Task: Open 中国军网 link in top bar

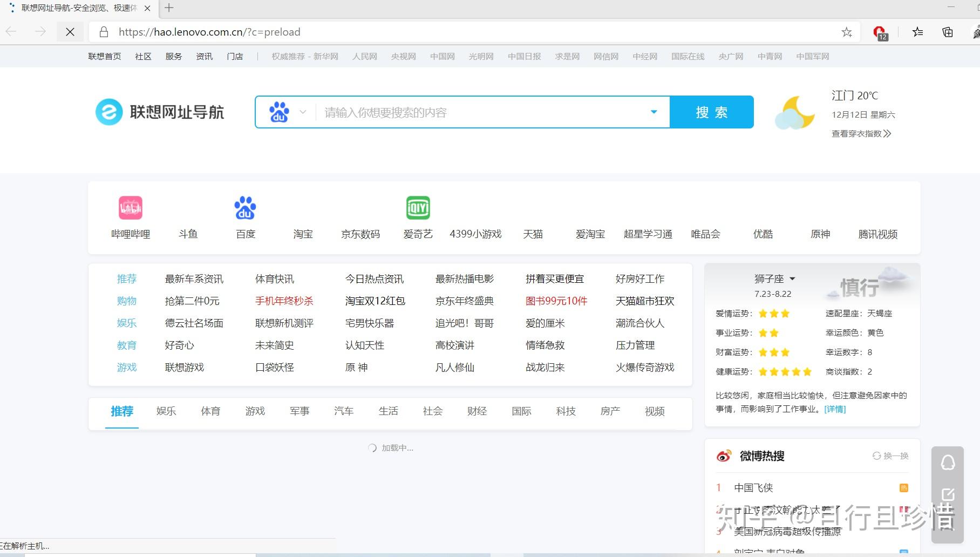Action: [813, 56]
